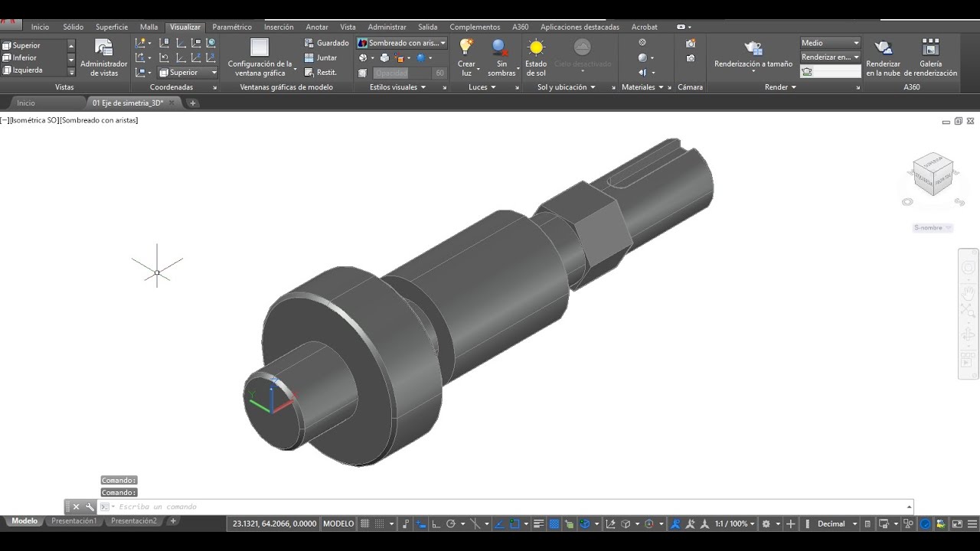Screen dimensions: 980x551
Task: Open Administrador de vistas
Action: 103,57
